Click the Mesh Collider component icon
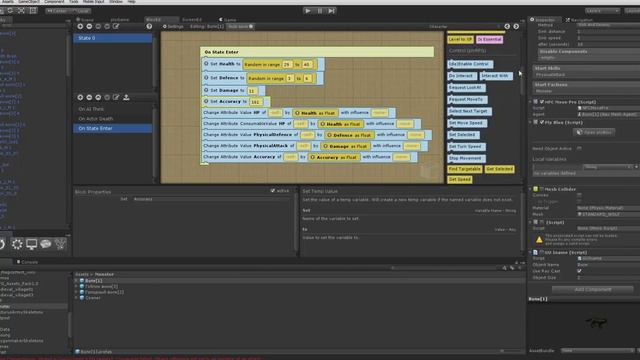Image resolution: width=640 pixels, height=360 pixels. pos(536,189)
